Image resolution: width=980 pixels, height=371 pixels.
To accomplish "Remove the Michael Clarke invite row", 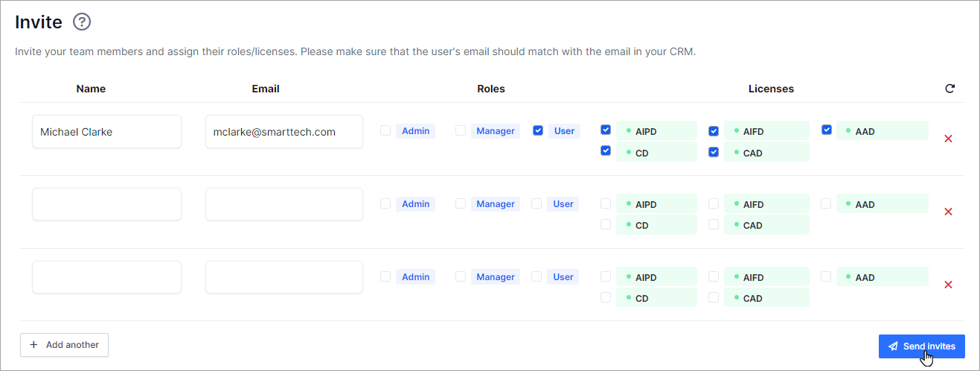I will tap(948, 139).
